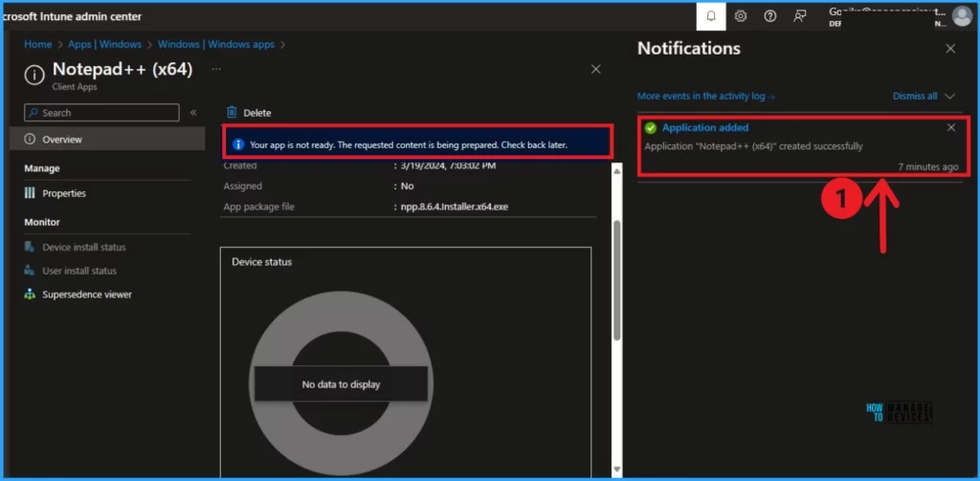
Task: Open Windows | Windows apps breadcrumb
Action: click(215, 44)
